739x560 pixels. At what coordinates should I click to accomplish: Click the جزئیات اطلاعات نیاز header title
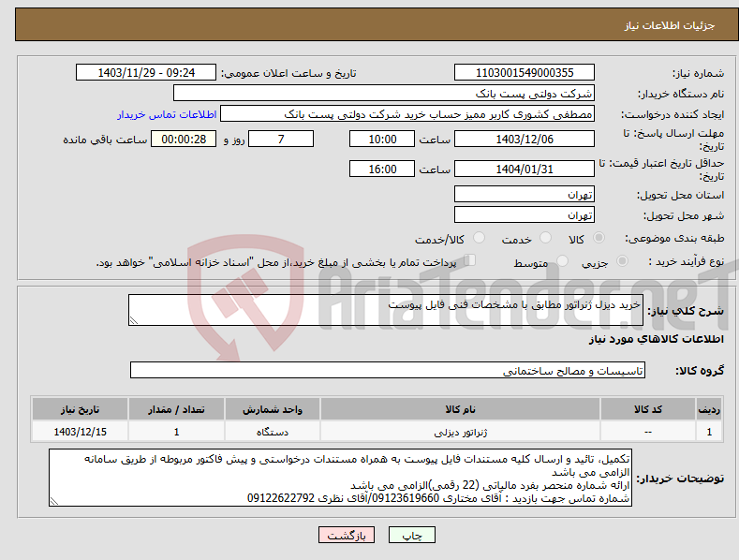point(670,25)
